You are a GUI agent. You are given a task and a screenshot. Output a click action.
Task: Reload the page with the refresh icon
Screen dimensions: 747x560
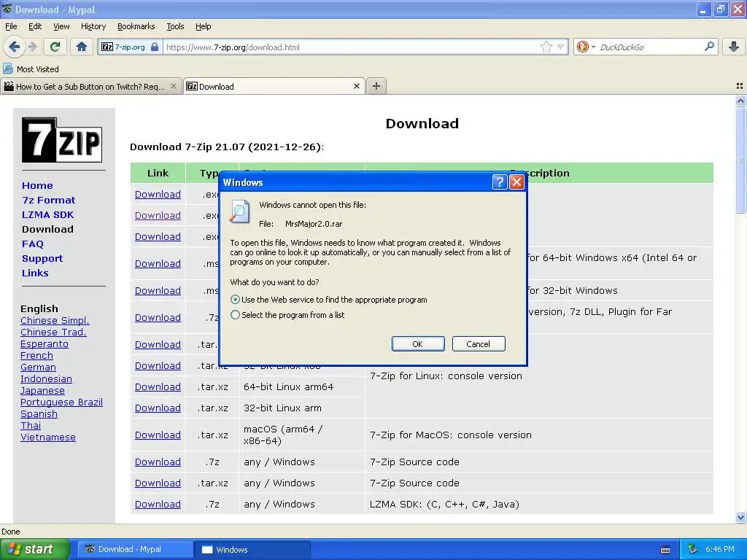click(55, 47)
